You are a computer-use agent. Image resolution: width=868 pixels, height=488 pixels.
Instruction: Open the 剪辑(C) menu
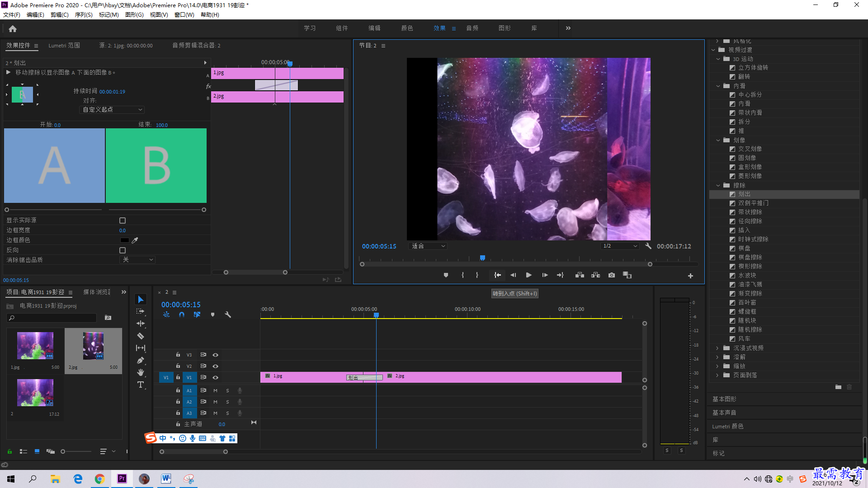coord(59,15)
